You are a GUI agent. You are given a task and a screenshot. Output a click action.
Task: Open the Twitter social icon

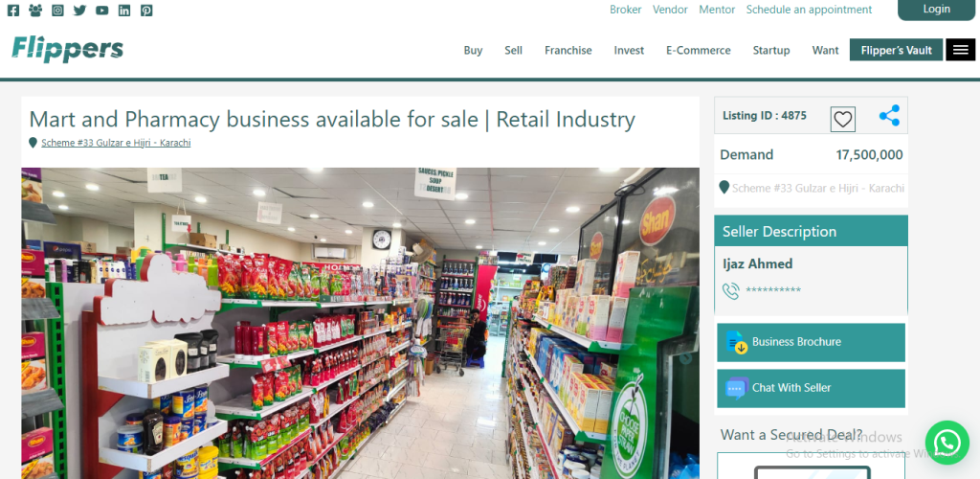point(79,10)
